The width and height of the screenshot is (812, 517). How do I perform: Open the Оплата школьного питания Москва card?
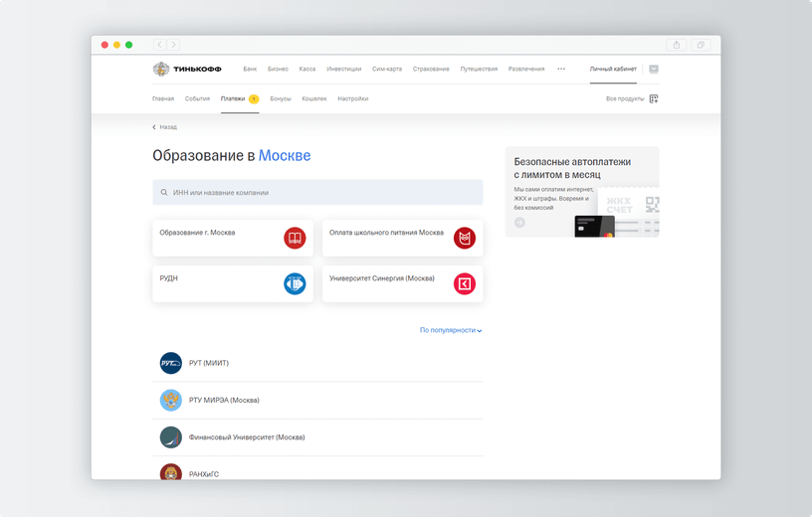[x=402, y=238]
